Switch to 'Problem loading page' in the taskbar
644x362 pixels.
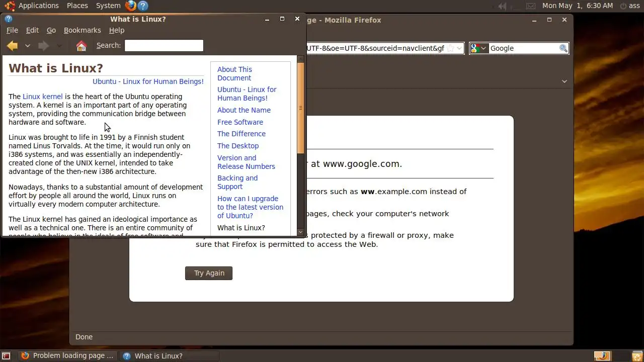67,356
